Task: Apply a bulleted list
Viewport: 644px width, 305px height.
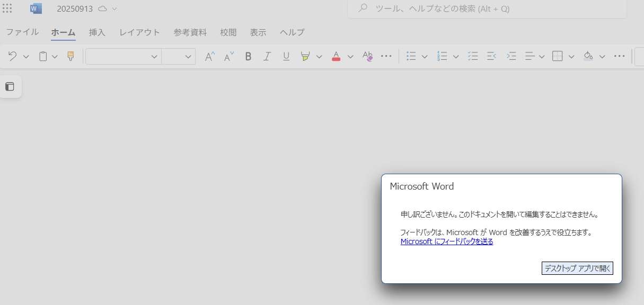Action: click(x=412, y=56)
